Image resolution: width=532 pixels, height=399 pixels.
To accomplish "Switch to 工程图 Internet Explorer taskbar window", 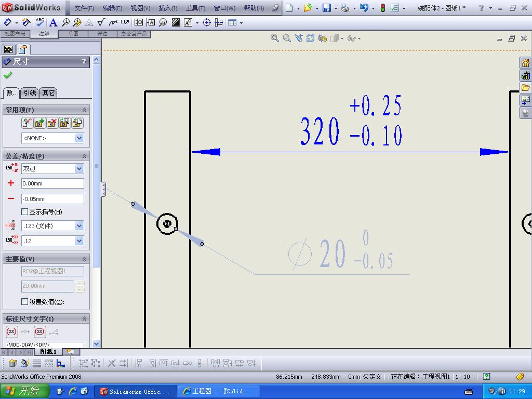I will coord(220,391).
